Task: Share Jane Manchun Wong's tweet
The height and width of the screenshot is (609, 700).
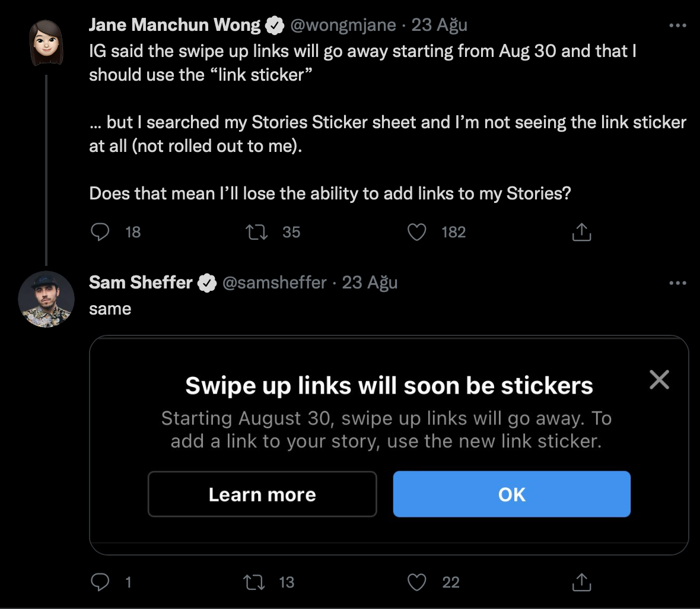Action: [581, 232]
